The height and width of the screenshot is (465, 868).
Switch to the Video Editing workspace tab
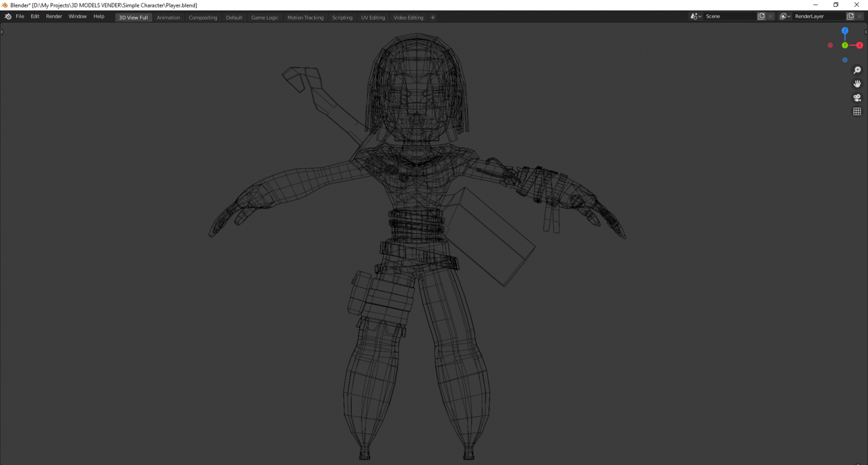(x=409, y=17)
